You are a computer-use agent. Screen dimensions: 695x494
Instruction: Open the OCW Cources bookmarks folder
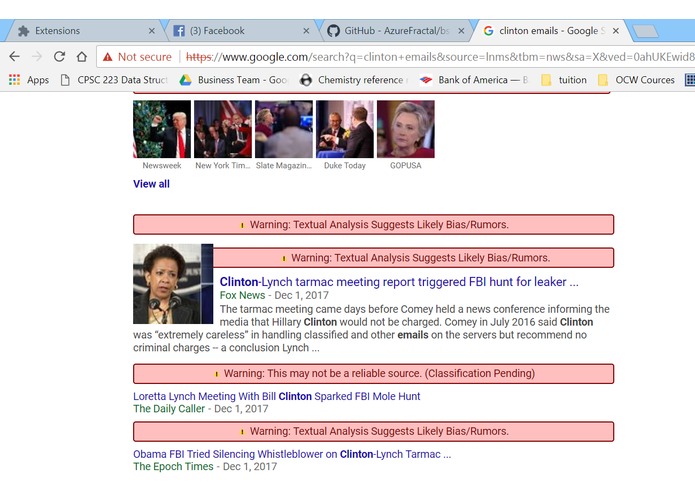click(636, 80)
